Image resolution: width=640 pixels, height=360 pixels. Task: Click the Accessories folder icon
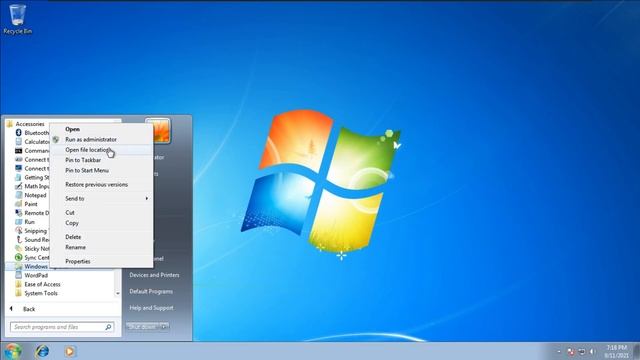coord(10,124)
